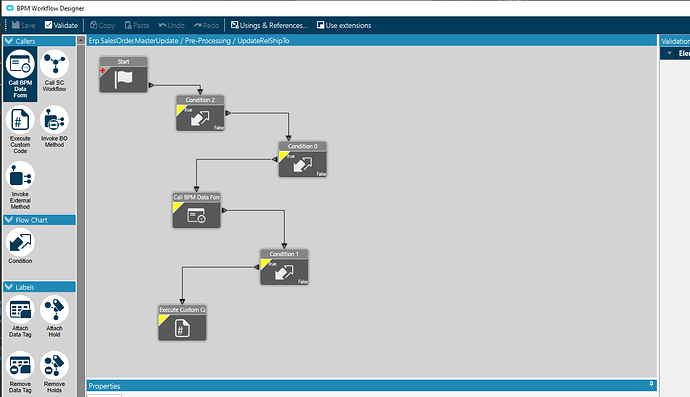Click the Copy toolbar button
This screenshot has width=690, height=397.
(x=103, y=25)
